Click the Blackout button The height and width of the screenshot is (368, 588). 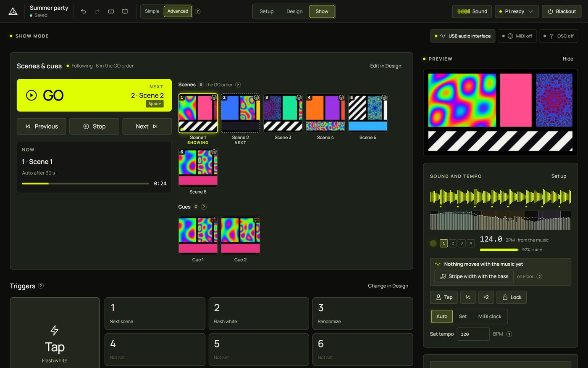pyautogui.click(x=562, y=11)
